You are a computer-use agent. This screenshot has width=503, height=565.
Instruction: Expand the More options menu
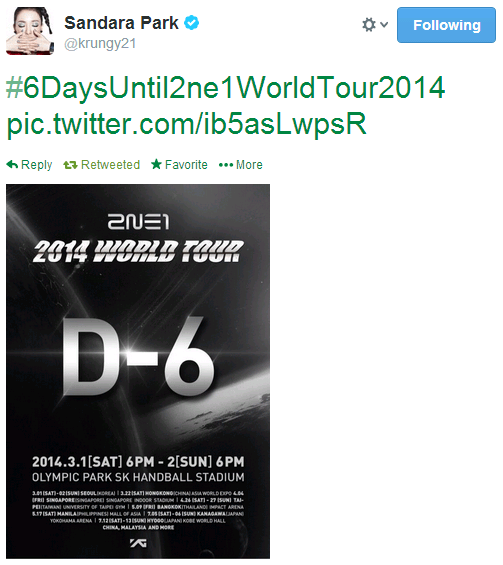(249, 165)
